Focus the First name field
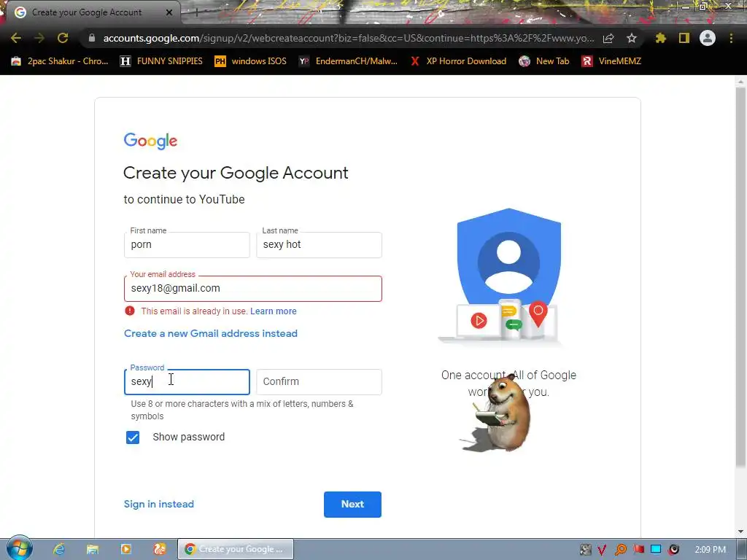The height and width of the screenshot is (560, 747). [187, 245]
